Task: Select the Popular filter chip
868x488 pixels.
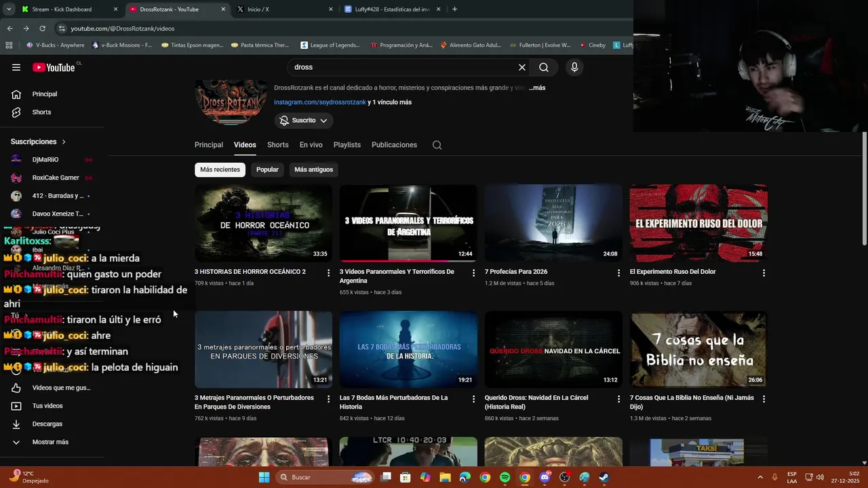Action: point(267,169)
